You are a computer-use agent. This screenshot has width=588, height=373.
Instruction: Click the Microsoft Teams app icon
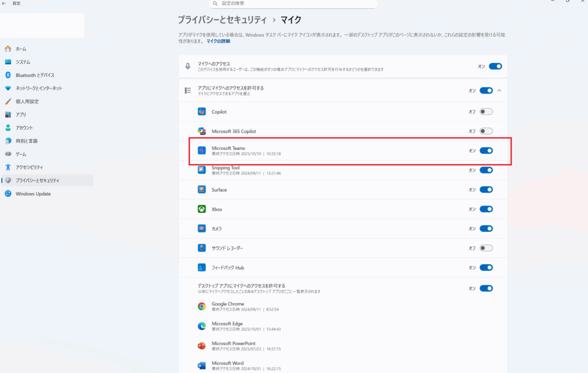tap(202, 150)
